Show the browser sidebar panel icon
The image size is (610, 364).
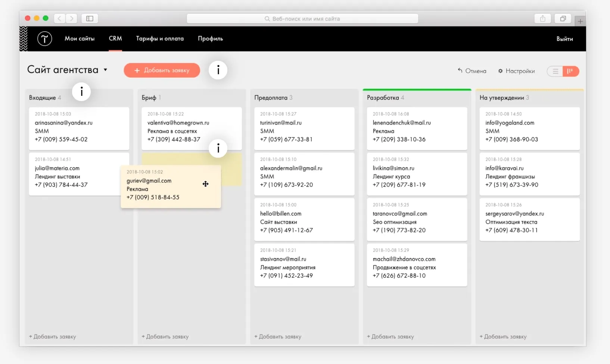[x=90, y=19]
